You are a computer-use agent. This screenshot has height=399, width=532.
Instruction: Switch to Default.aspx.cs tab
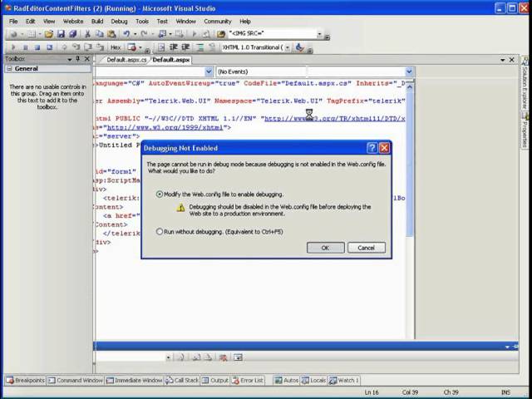click(126, 60)
